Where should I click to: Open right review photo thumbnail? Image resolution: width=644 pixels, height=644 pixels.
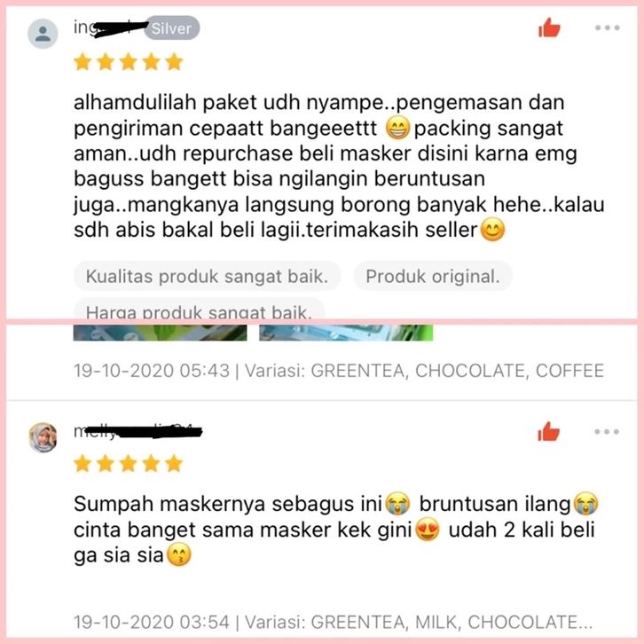(x=346, y=333)
